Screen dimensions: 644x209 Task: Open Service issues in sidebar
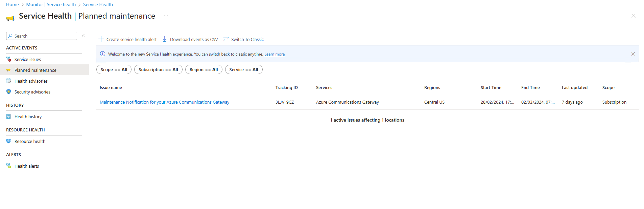(x=27, y=59)
